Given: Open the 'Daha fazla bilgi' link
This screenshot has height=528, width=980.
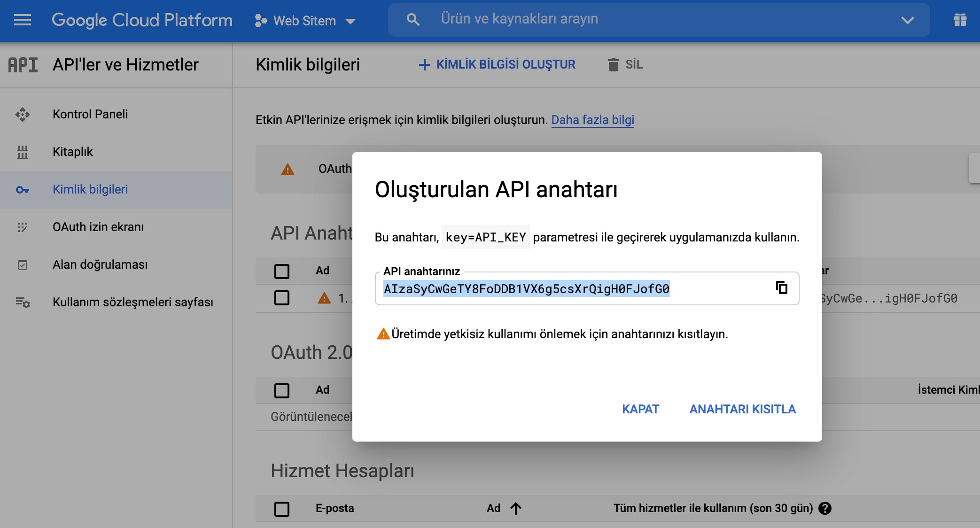Looking at the screenshot, I should tap(592, 120).
